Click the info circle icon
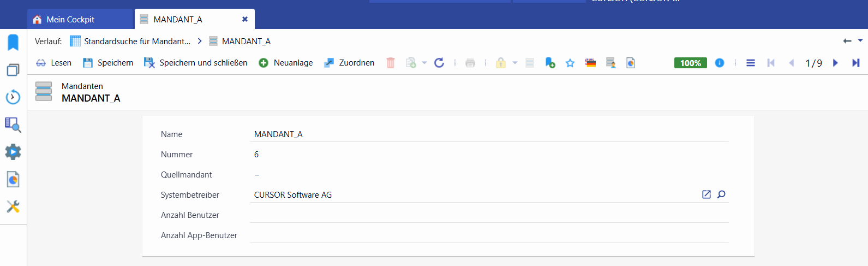This screenshot has width=868, height=266. pyautogui.click(x=720, y=63)
